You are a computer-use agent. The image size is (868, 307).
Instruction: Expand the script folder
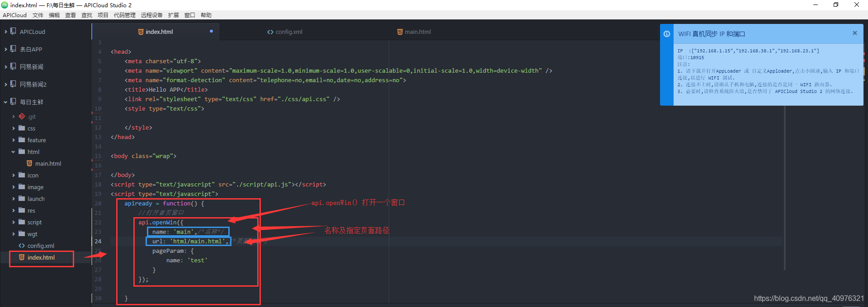[x=14, y=222]
